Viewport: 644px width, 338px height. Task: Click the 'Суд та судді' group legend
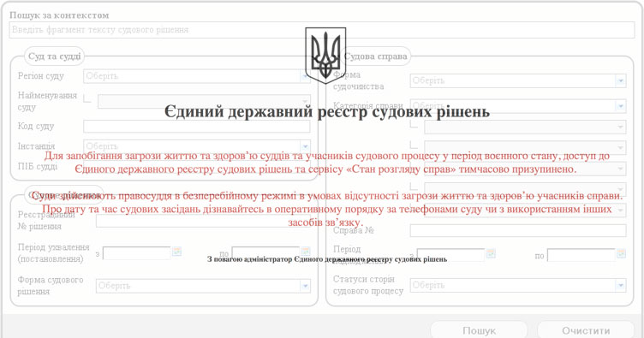pos(54,56)
